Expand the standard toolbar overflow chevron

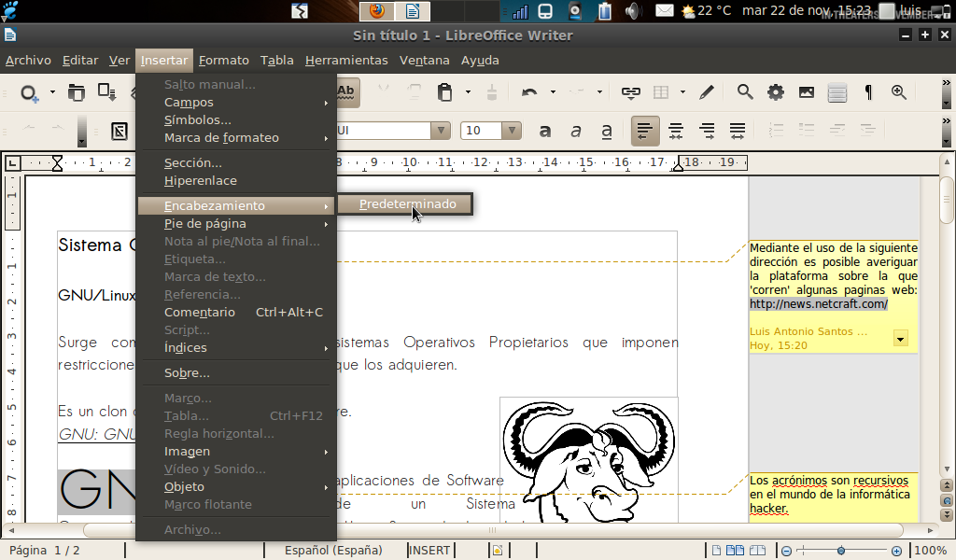pos(947,83)
